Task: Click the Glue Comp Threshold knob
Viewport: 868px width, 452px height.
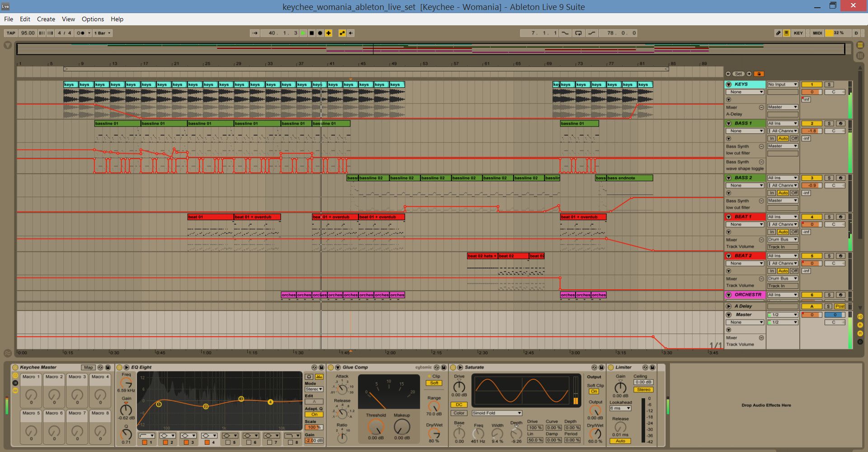Action: click(376, 427)
